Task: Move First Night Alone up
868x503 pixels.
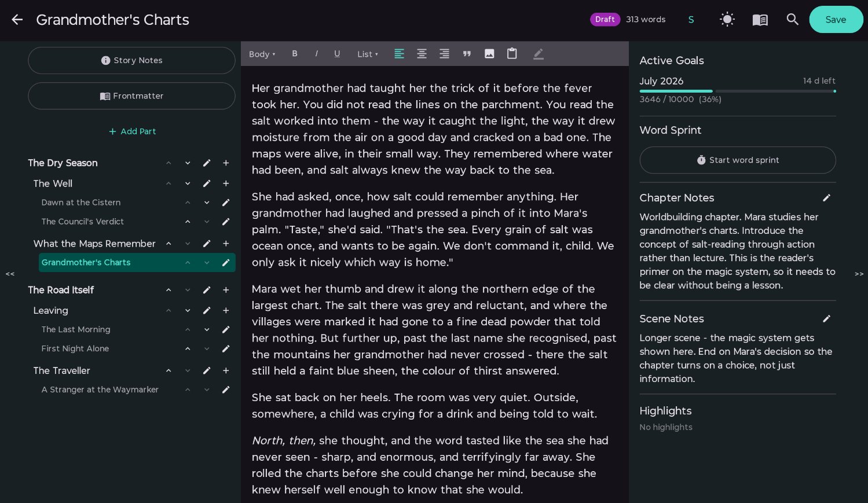Action: 188,348
